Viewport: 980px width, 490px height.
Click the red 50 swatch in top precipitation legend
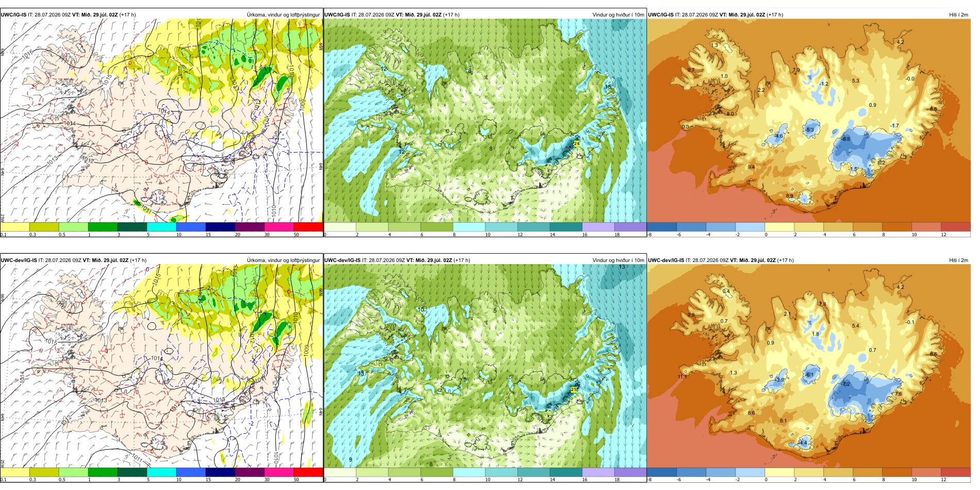[x=308, y=226]
